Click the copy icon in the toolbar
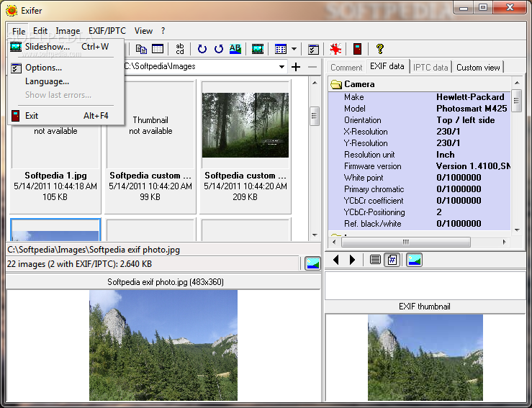This screenshot has width=532, height=408. coord(141,49)
